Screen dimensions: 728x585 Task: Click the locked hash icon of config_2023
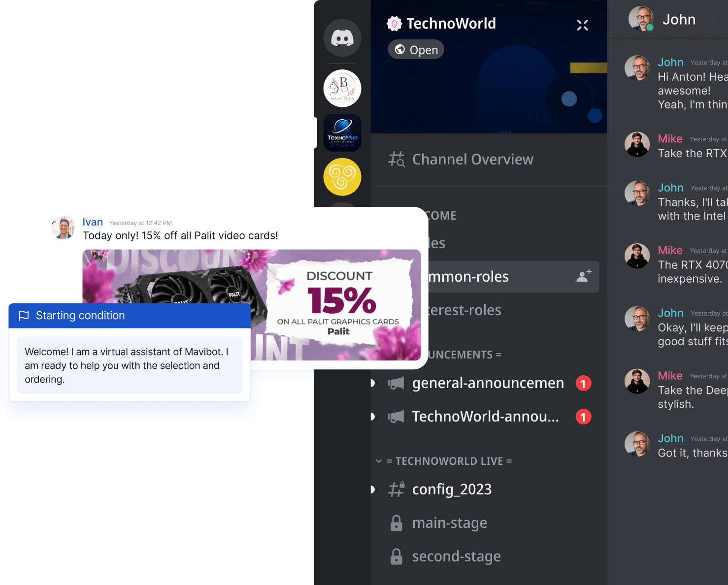coord(397,489)
